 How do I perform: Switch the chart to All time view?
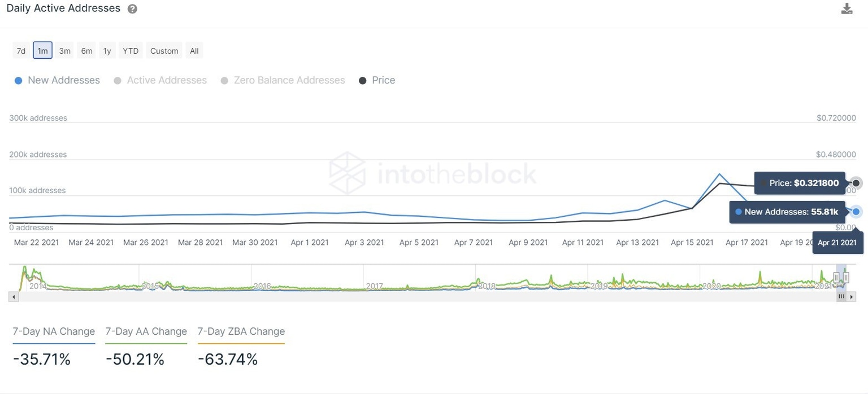(194, 50)
